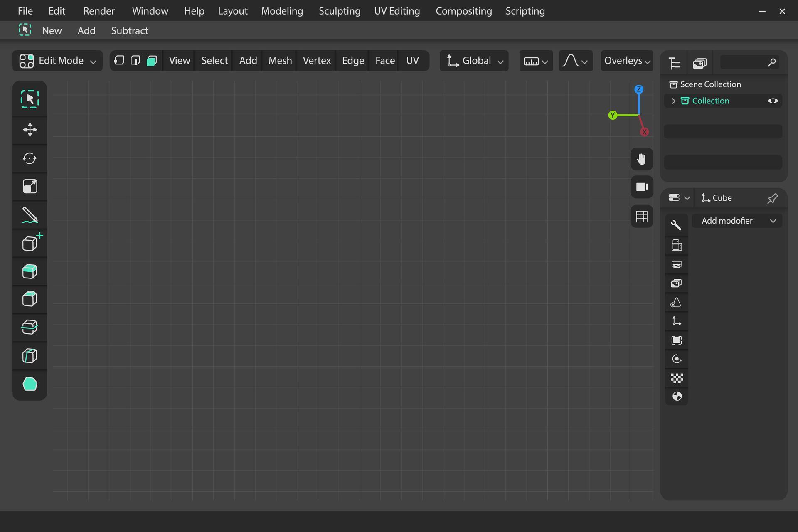
Task: Select the Move tool
Action: [30, 130]
